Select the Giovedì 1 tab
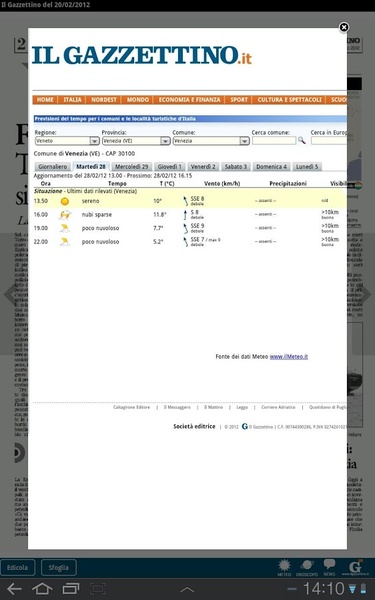The width and height of the screenshot is (375, 600). (170, 166)
